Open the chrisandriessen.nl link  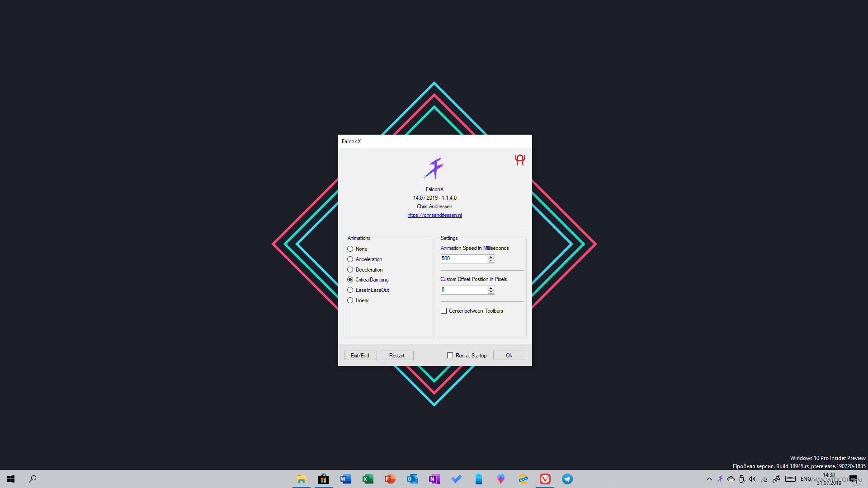pos(434,215)
